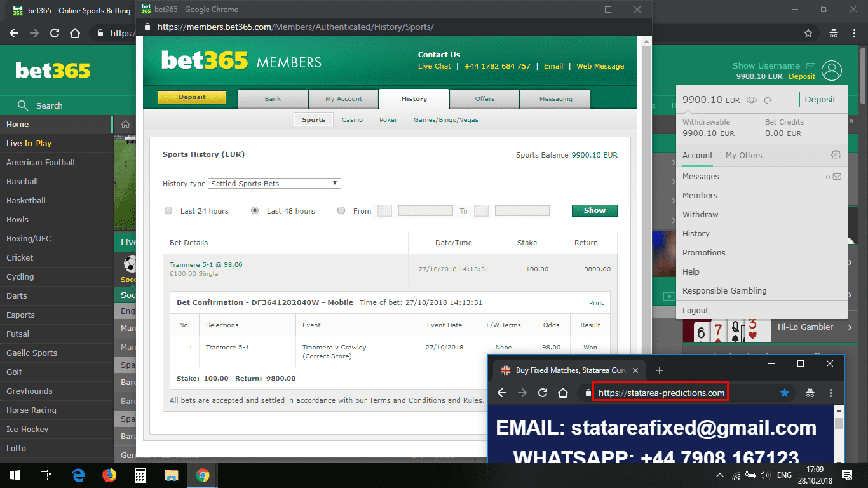Open Web Message contact link

click(600, 66)
